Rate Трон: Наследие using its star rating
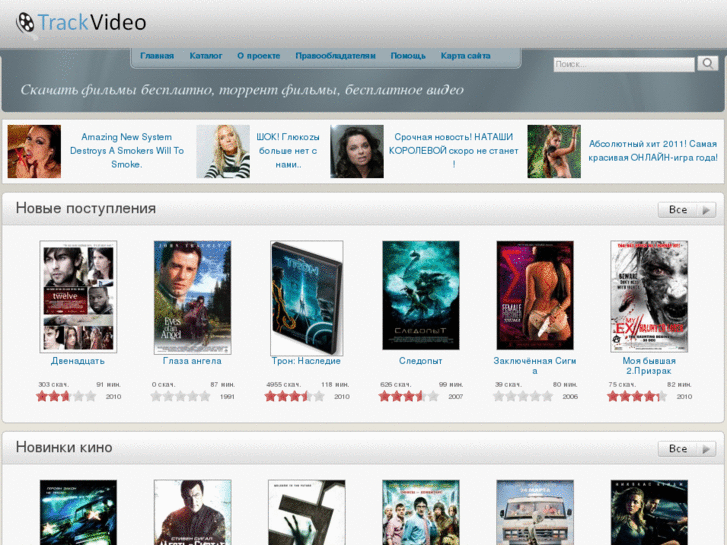The image size is (727, 545). click(x=294, y=396)
